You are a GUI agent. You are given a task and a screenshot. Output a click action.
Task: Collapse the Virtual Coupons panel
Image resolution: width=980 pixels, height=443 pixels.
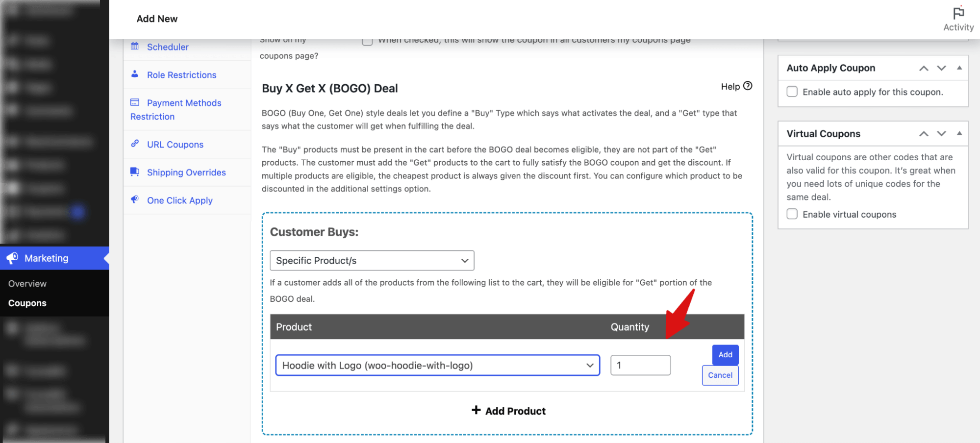click(959, 134)
